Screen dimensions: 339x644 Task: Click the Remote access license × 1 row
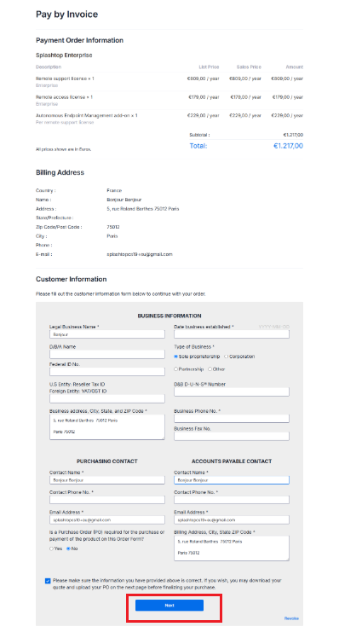[169, 100]
